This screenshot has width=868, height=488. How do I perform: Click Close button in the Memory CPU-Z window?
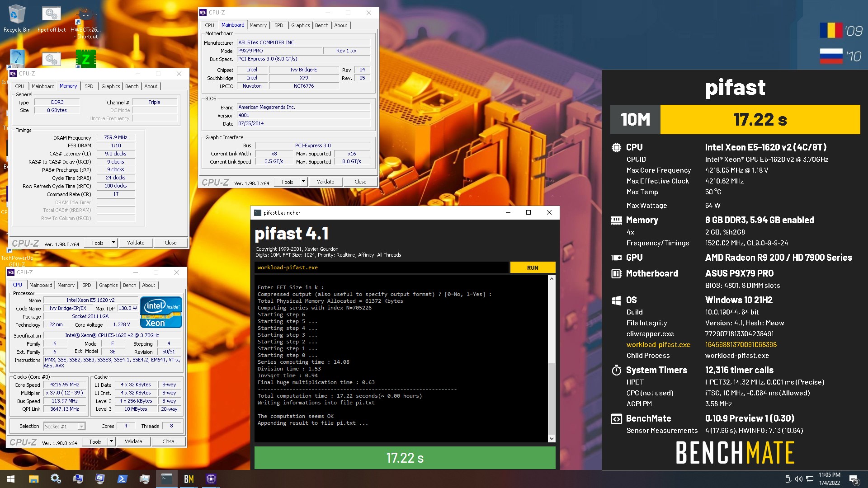point(170,243)
